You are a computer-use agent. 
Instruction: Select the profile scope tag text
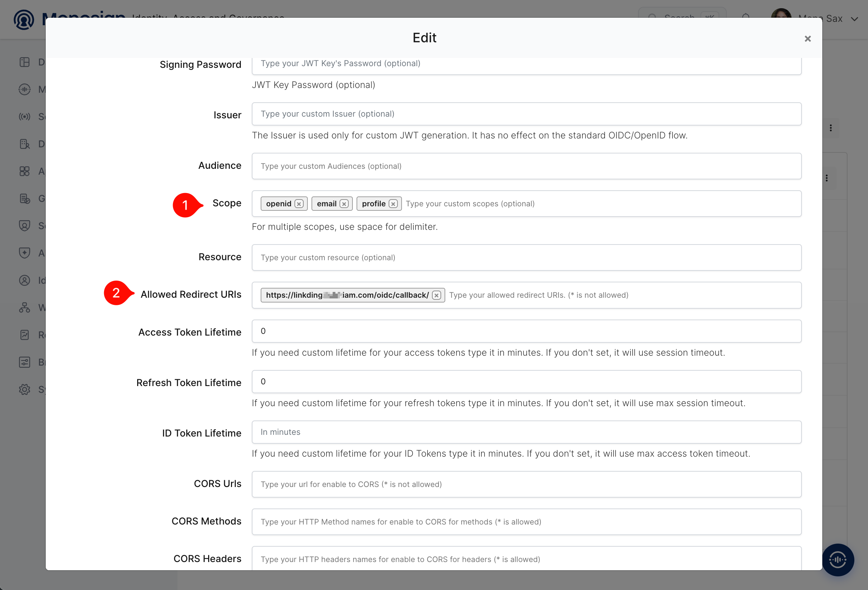coord(374,204)
